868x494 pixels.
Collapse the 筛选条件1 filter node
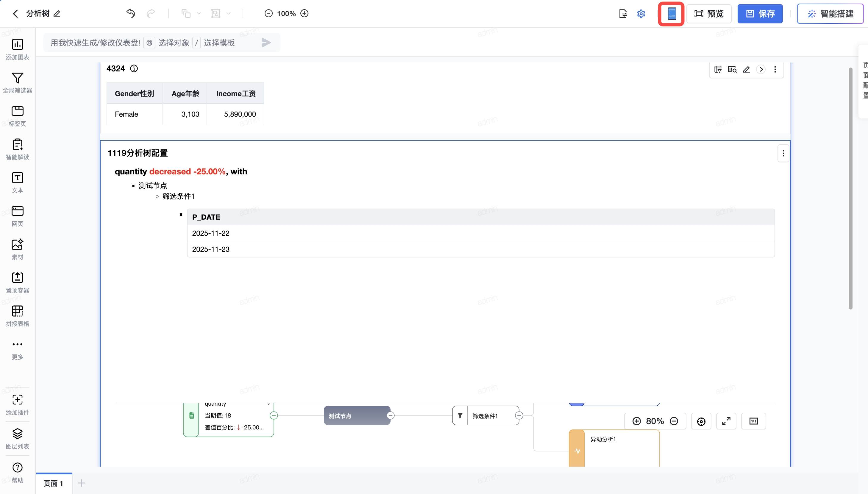[x=519, y=415]
